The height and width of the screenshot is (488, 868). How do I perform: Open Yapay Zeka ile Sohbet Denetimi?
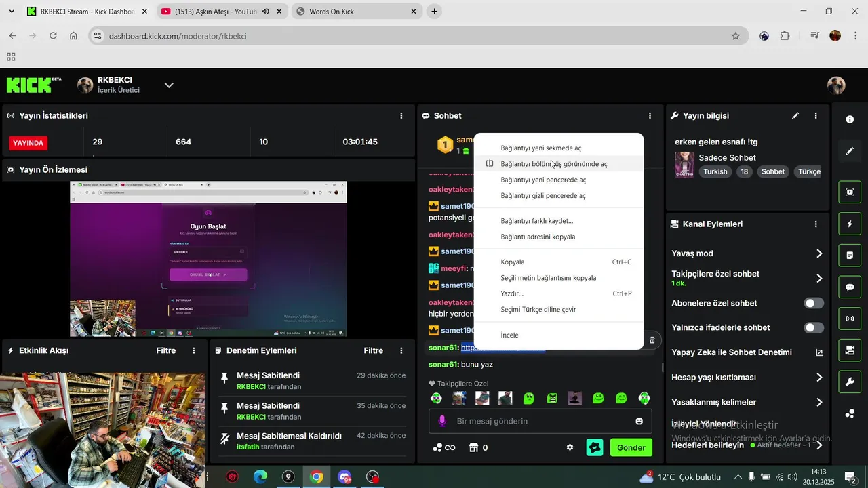[747, 352]
